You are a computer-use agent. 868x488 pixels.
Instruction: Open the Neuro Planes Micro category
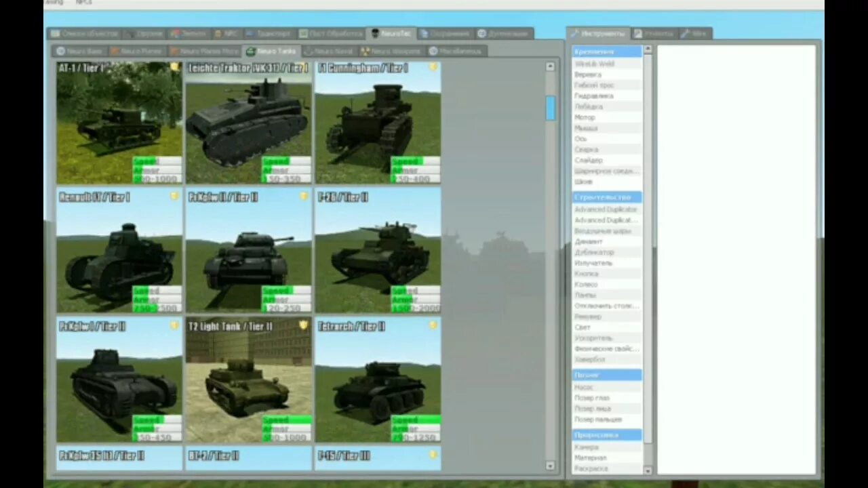(203, 51)
